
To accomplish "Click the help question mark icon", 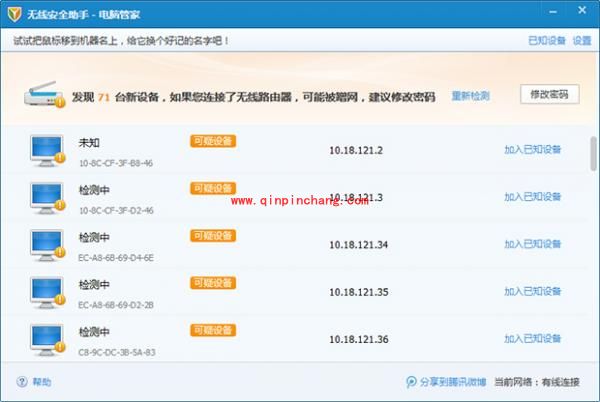I will 22,381.
